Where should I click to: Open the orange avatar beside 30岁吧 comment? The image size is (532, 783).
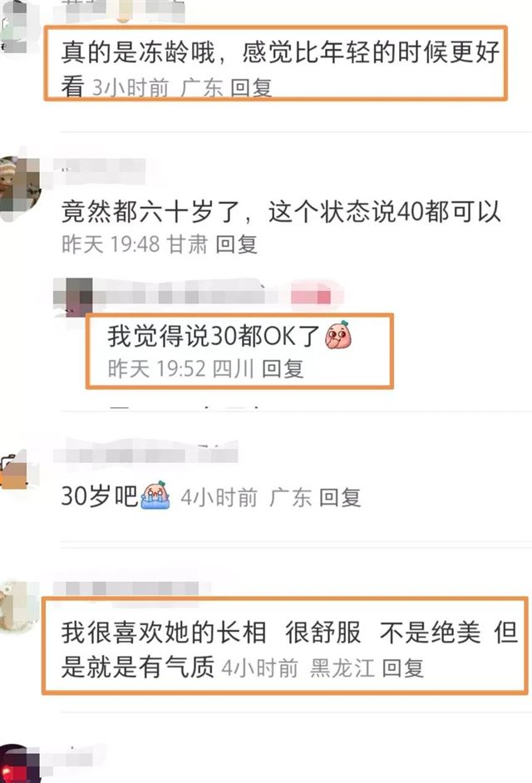[x=14, y=471]
